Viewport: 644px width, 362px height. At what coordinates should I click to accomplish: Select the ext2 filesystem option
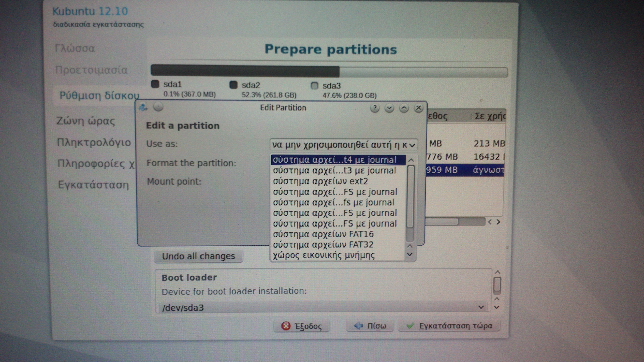pyautogui.click(x=320, y=181)
